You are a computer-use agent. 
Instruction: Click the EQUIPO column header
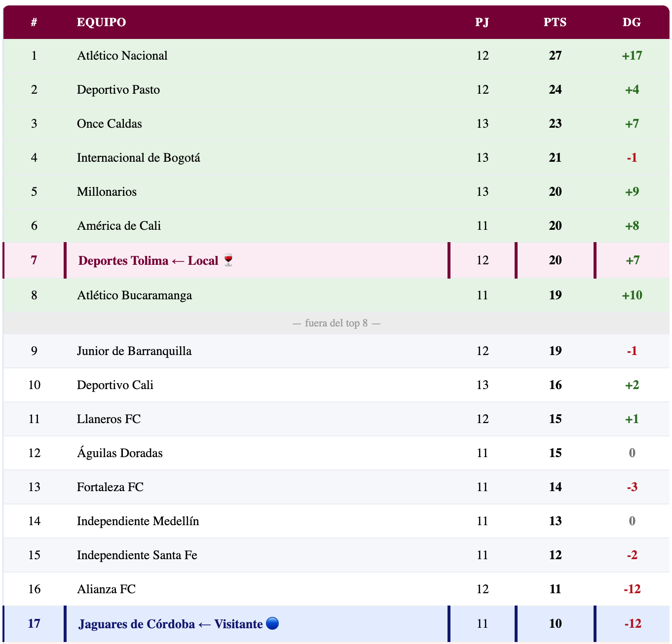[x=101, y=22]
